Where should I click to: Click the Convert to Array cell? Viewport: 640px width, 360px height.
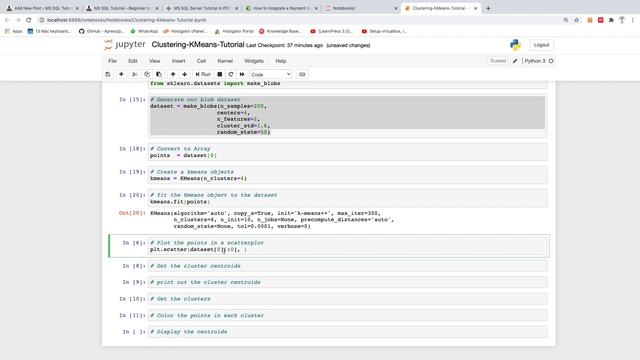coord(347,152)
